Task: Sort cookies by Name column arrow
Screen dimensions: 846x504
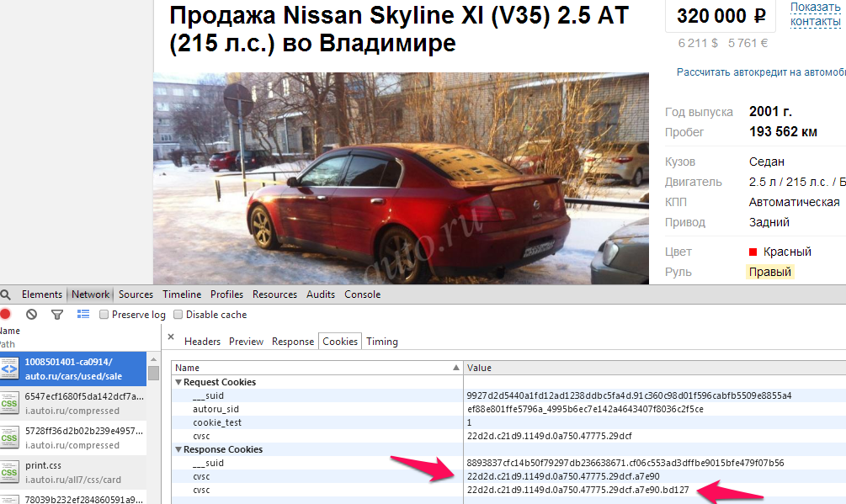Action: [456, 368]
